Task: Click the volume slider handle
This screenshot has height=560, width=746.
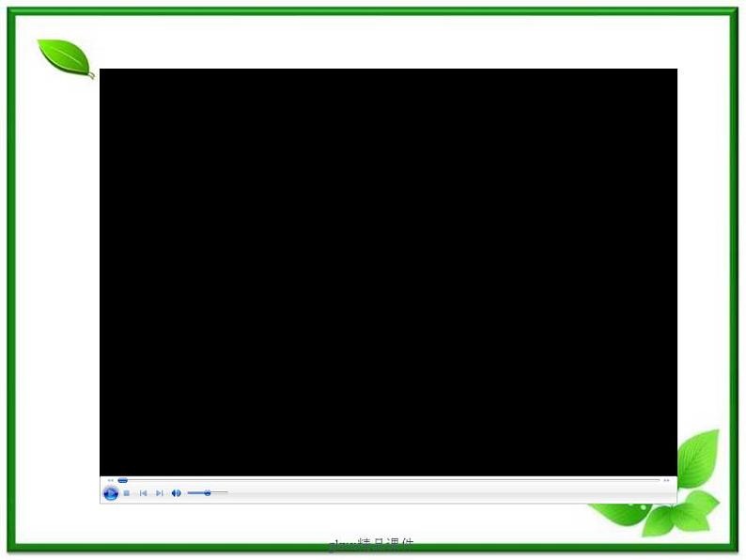Action: (208, 493)
